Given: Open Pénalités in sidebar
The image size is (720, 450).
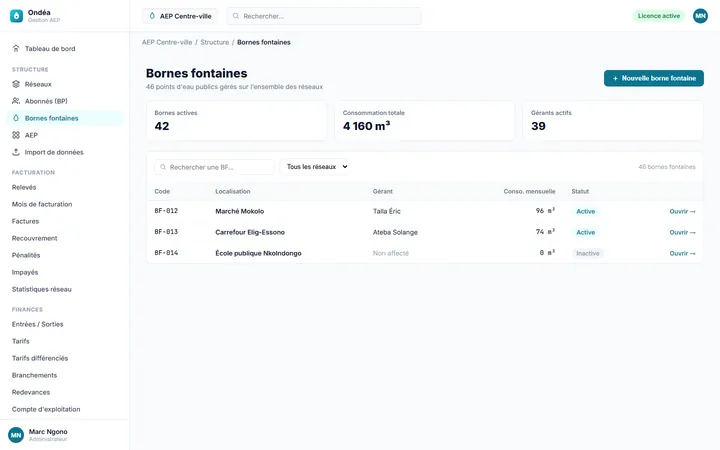Looking at the screenshot, I should tap(26, 255).
